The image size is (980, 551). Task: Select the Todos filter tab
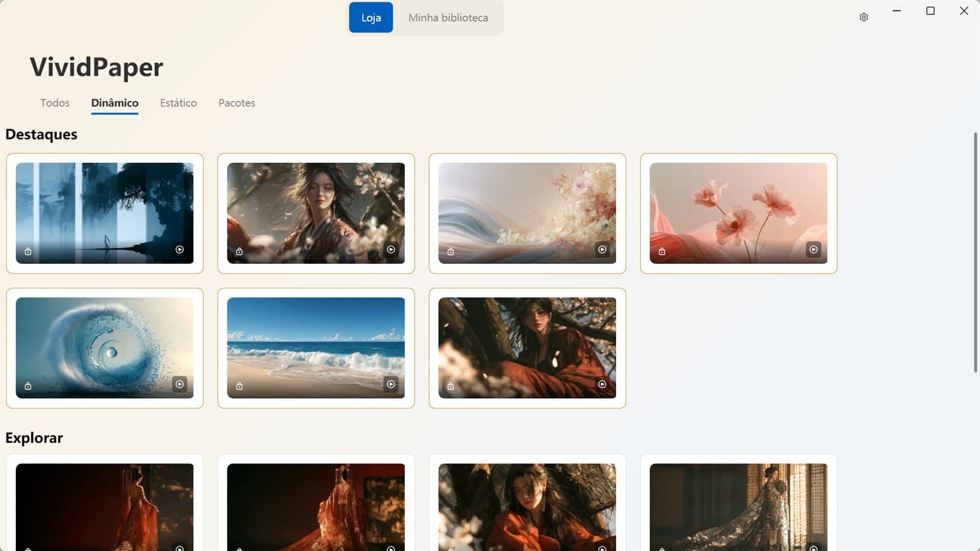[x=55, y=103]
